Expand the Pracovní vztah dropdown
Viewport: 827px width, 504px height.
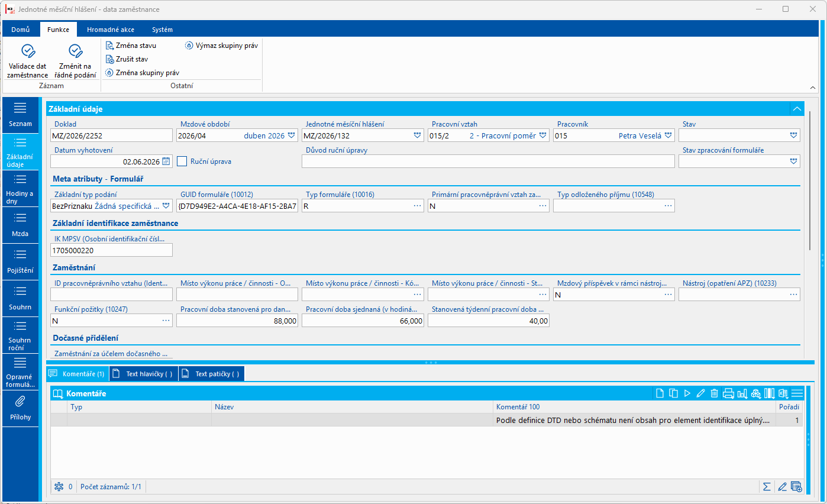543,135
